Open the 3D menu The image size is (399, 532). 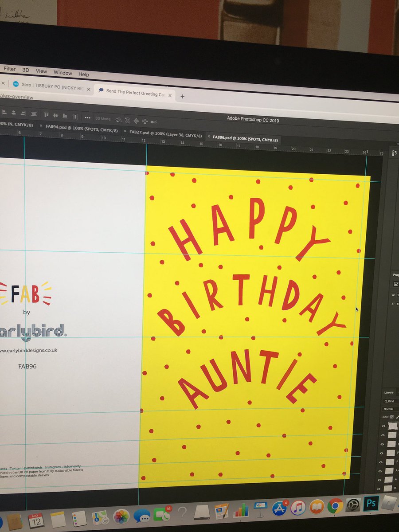[26, 70]
